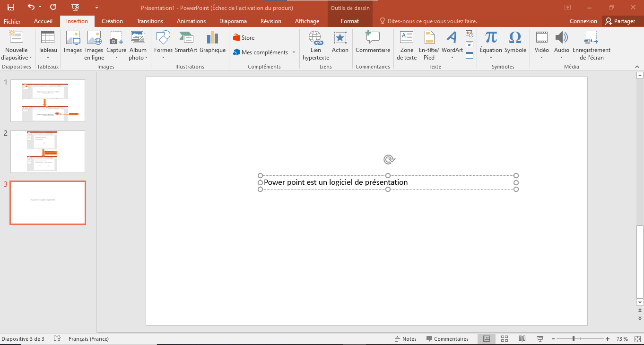644x345 pixels.
Task: Insert a Symbole with the omega icon
Action: coord(515,38)
